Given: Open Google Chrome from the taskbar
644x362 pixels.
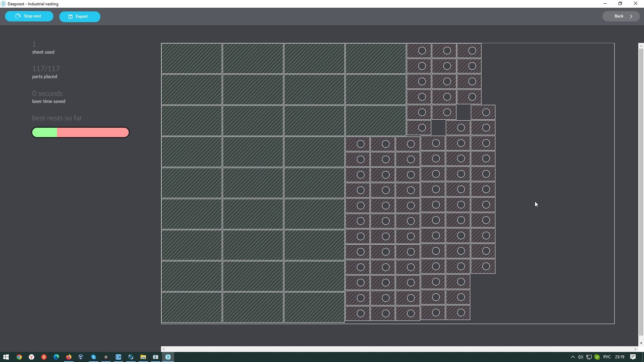Looking at the screenshot, I should 19,357.
